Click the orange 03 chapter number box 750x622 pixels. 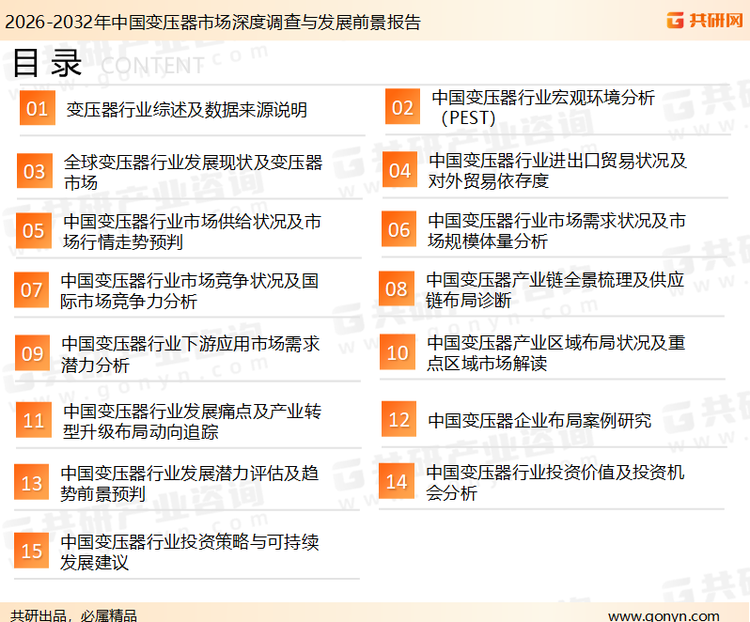coord(34,171)
